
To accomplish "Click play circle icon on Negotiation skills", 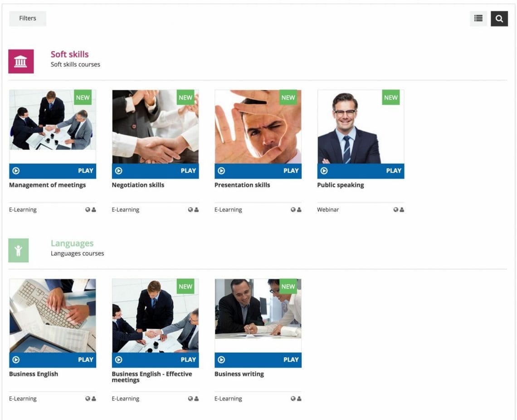I will (x=119, y=171).
